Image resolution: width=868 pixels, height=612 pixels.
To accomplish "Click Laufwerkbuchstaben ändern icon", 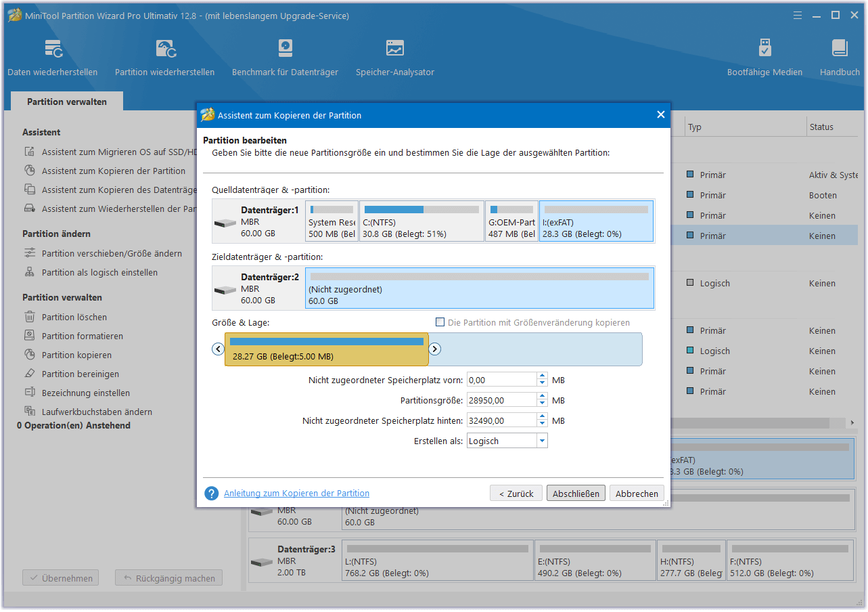I will 30,412.
